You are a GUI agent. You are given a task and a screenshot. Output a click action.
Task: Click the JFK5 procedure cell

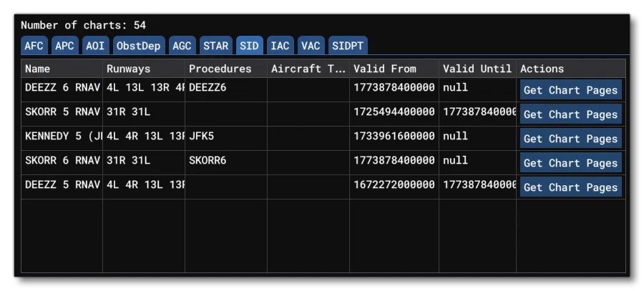[x=226, y=138]
